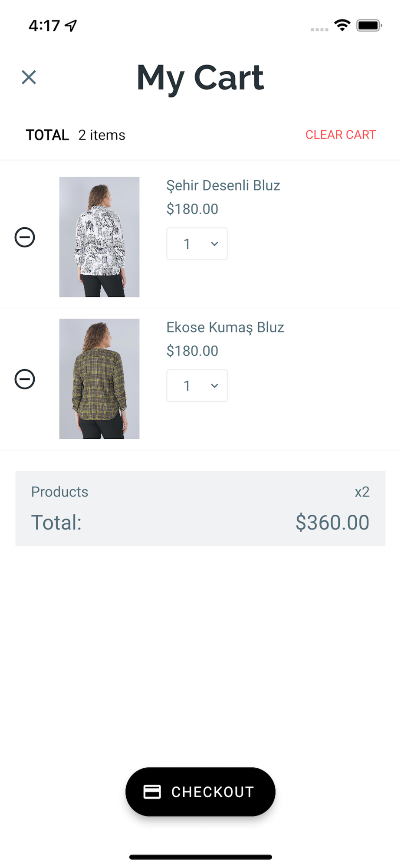Tap the Şehir Desenli Bluz product name

[223, 185]
